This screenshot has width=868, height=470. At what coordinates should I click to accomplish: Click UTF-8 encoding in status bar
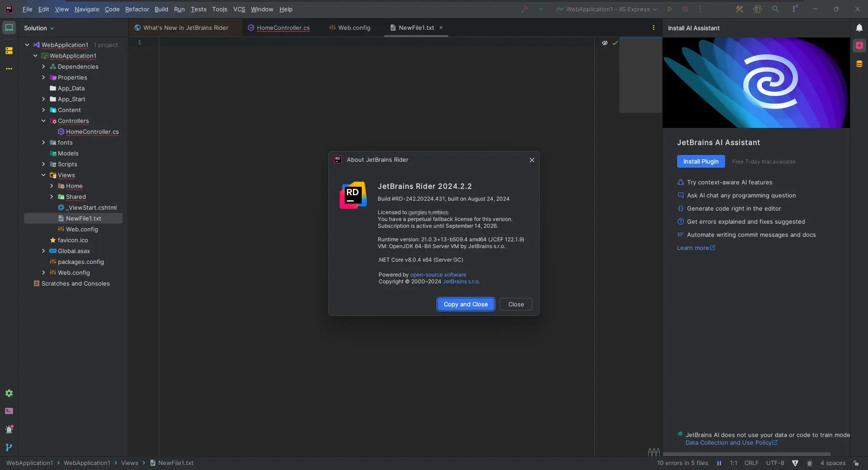point(775,463)
